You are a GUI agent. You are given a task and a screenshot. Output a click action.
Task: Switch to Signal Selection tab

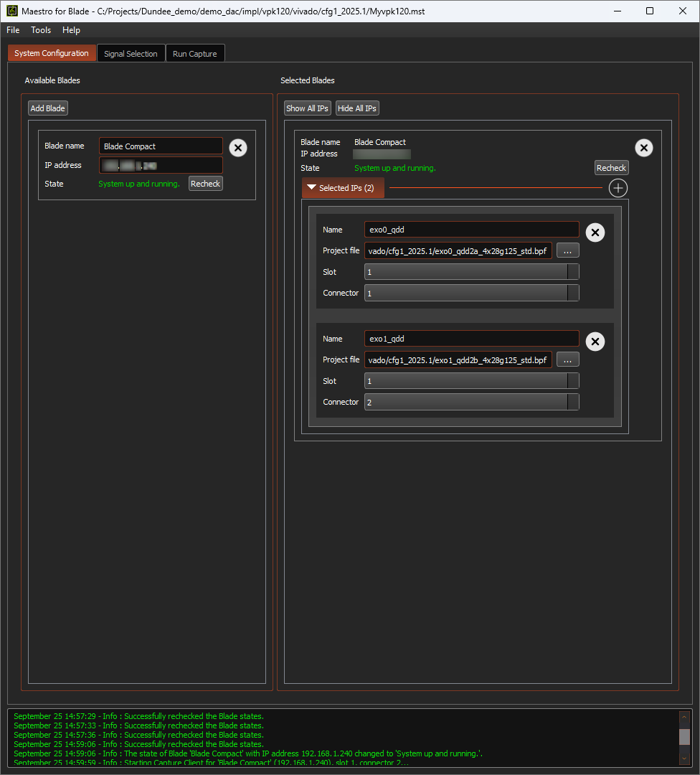[x=131, y=53]
